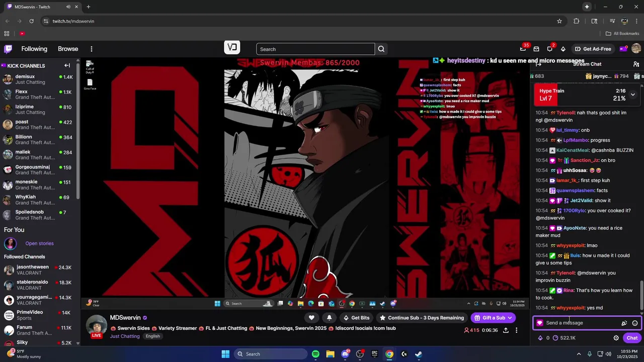Screen dimensions: 644x362
Task: Open the Just Chatting category link
Action: click(125, 336)
